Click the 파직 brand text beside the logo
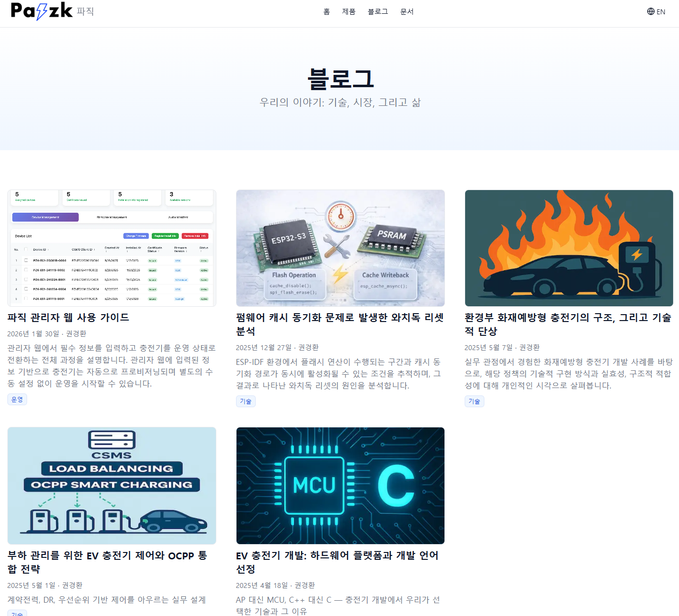The image size is (679, 616). 85,11
